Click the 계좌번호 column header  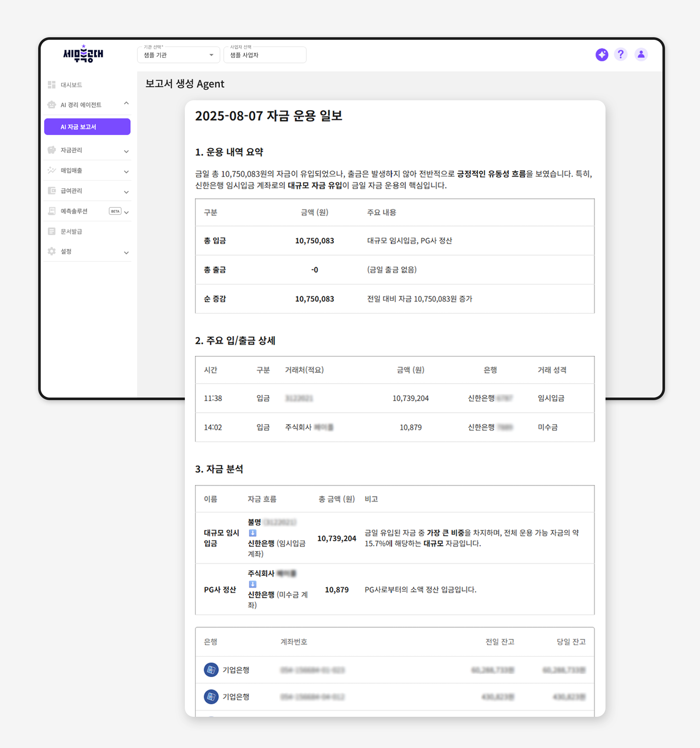click(x=294, y=641)
